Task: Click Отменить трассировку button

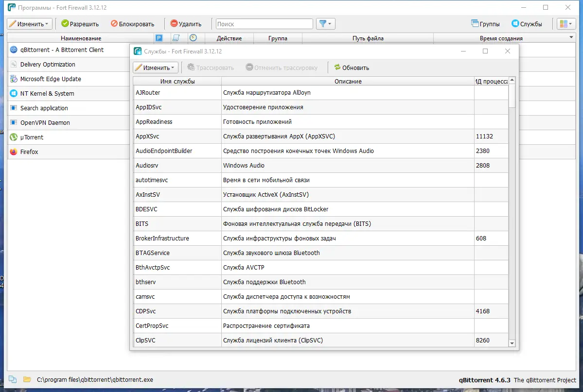Action: (282, 68)
